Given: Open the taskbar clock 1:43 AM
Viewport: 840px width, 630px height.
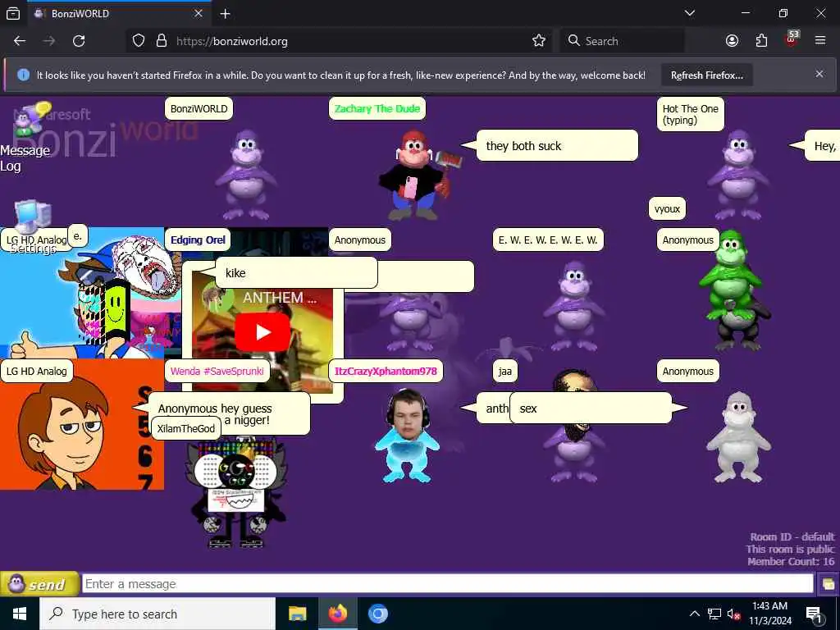Looking at the screenshot, I should 769,614.
